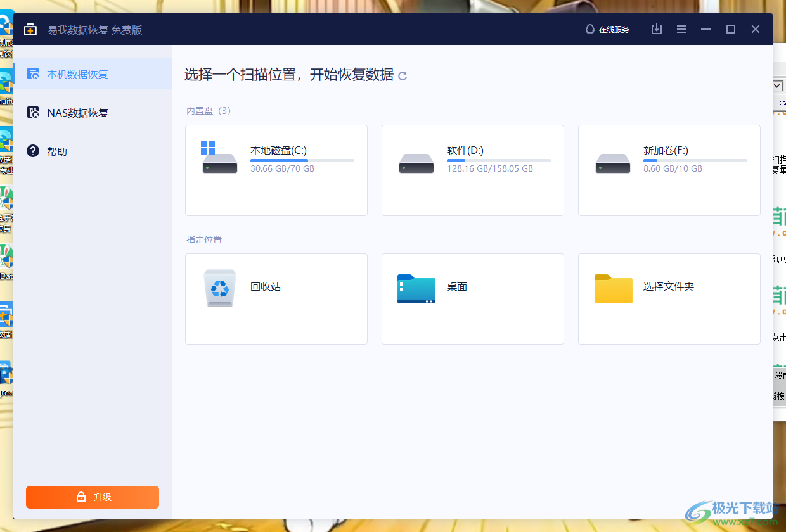Click the heading 选择一个扫描位置，开始恢复数据

coord(289,75)
